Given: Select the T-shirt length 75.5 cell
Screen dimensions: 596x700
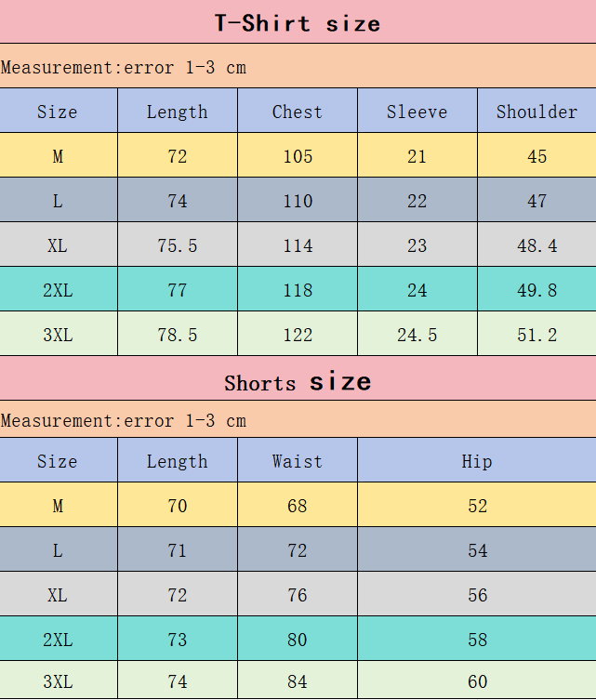Looking at the screenshot, I should point(178,245).
